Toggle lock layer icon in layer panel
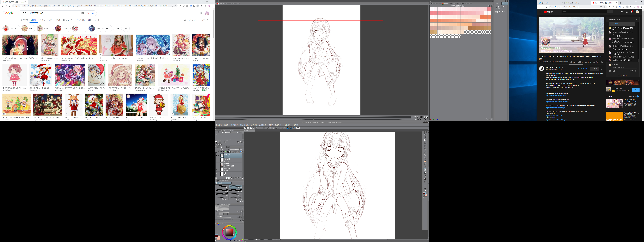The width and height of the screenshot is (644, 242). click(228, 152)
